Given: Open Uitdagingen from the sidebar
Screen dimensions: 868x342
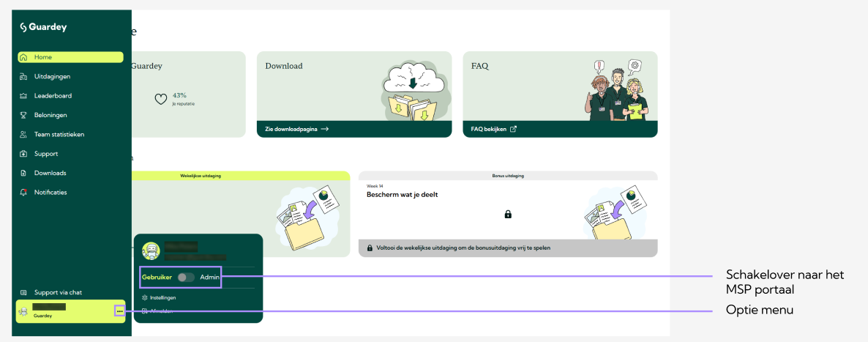Looking at the screenshot, I should tap(52, 76).
